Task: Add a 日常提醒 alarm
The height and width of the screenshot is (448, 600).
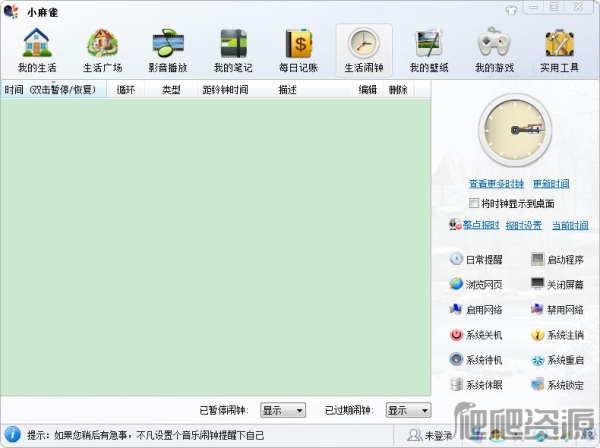Action: (476, 260)
